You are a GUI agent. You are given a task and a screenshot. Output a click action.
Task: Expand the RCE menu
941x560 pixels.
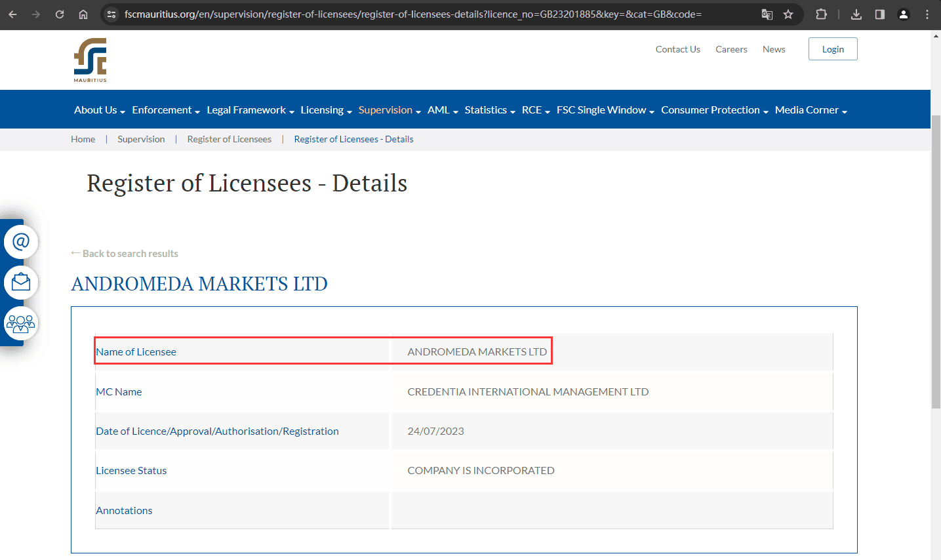click(536, 110)
